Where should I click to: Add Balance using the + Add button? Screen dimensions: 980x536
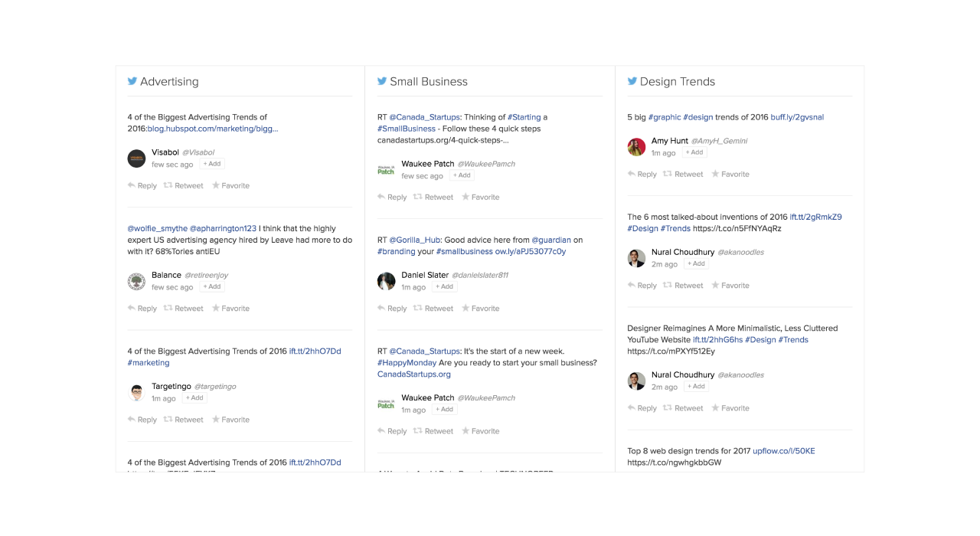click(212, 286)
